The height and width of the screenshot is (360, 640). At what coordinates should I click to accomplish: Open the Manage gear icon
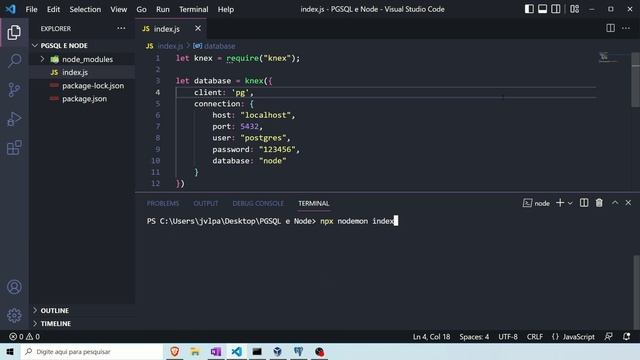click(14, 316)
